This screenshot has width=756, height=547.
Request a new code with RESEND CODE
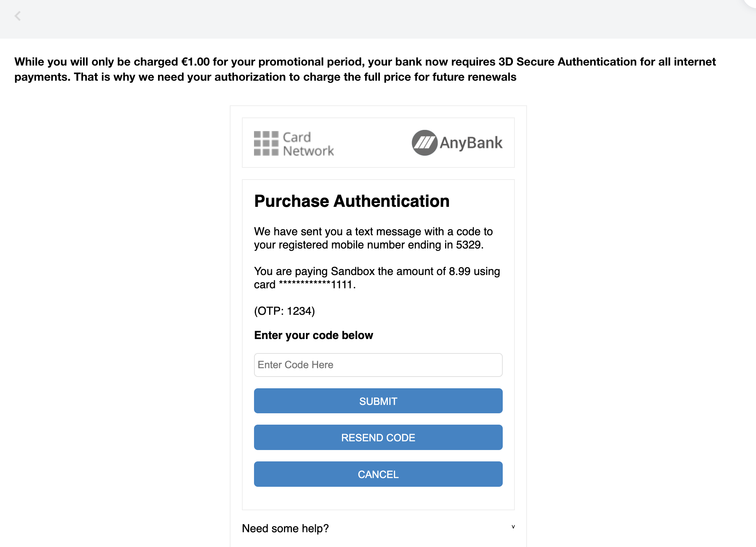click(x=378, y=437)
